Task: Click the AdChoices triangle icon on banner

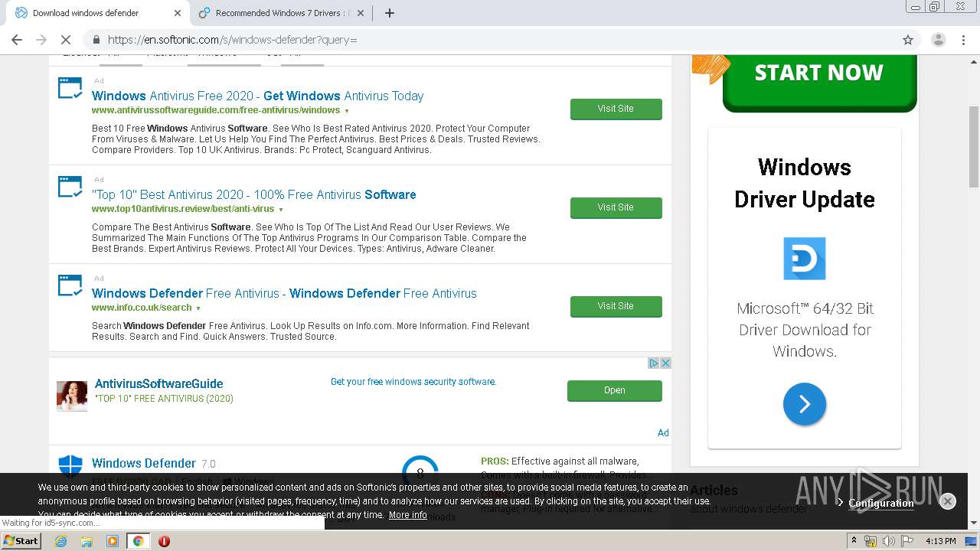Action: tap(654, 363)
